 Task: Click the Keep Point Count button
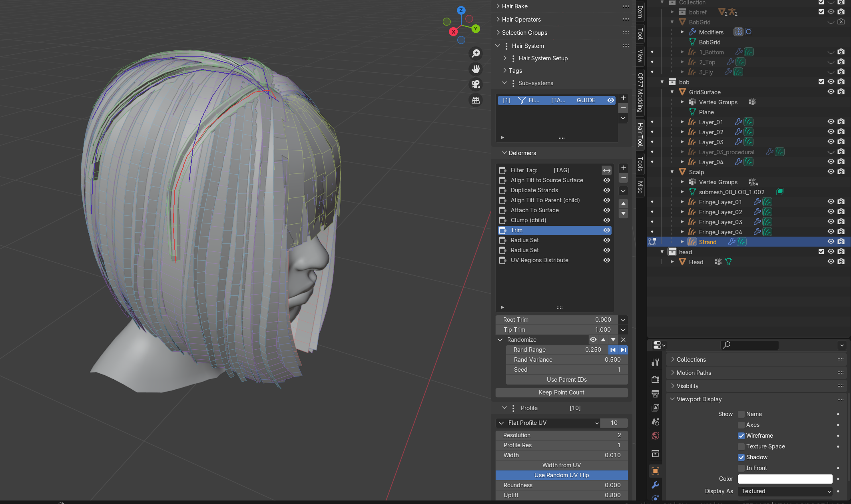pos(561,392)
